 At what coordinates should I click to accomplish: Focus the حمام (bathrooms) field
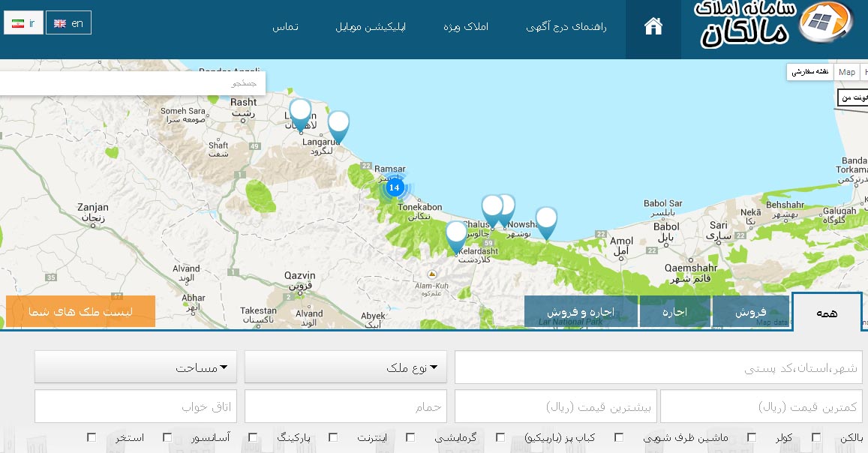point(345,406)
